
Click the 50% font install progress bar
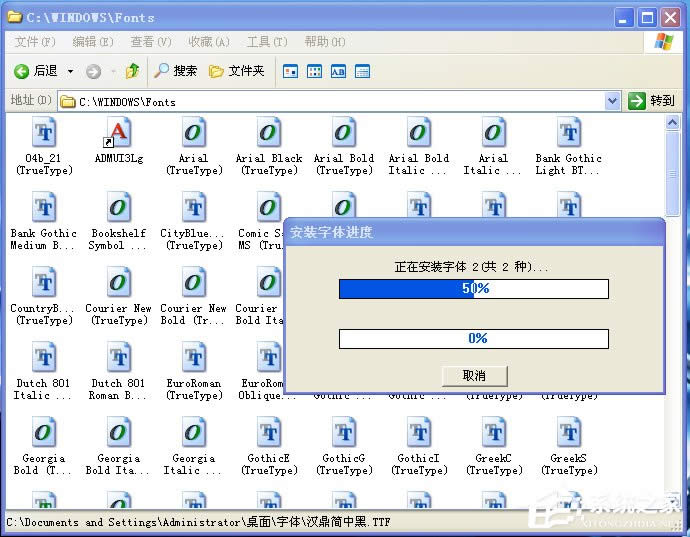pos(473,289)
